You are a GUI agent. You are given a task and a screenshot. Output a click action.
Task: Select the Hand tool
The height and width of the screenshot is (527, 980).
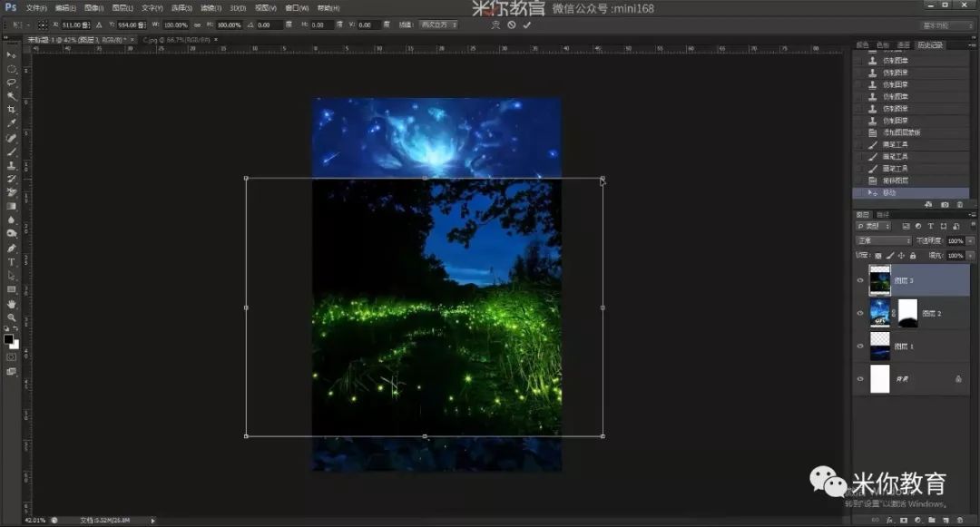coord(11,304)
